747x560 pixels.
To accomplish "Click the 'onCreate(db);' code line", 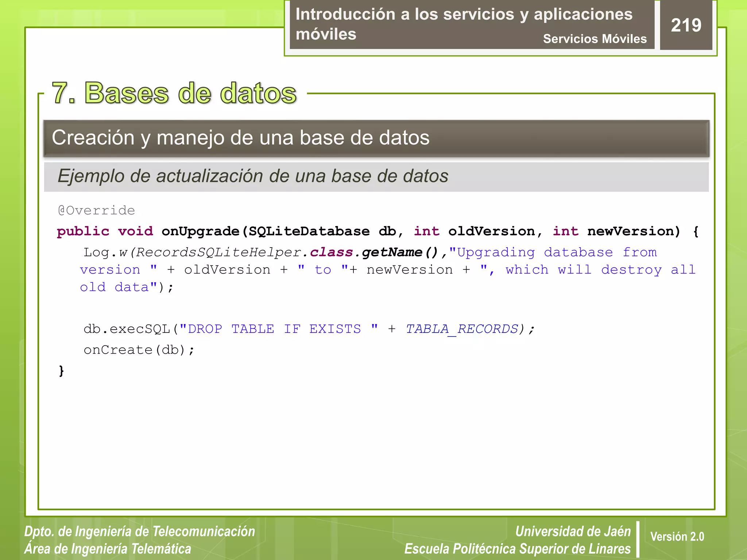I will point(139,350).
